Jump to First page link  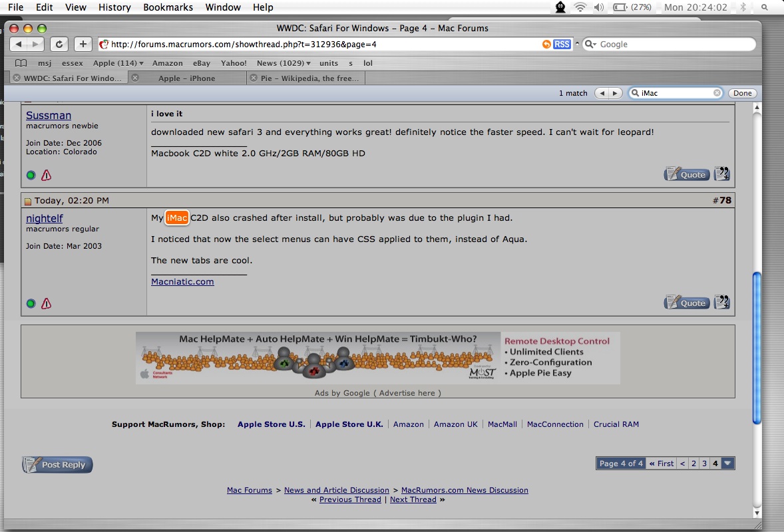(662, 464)
